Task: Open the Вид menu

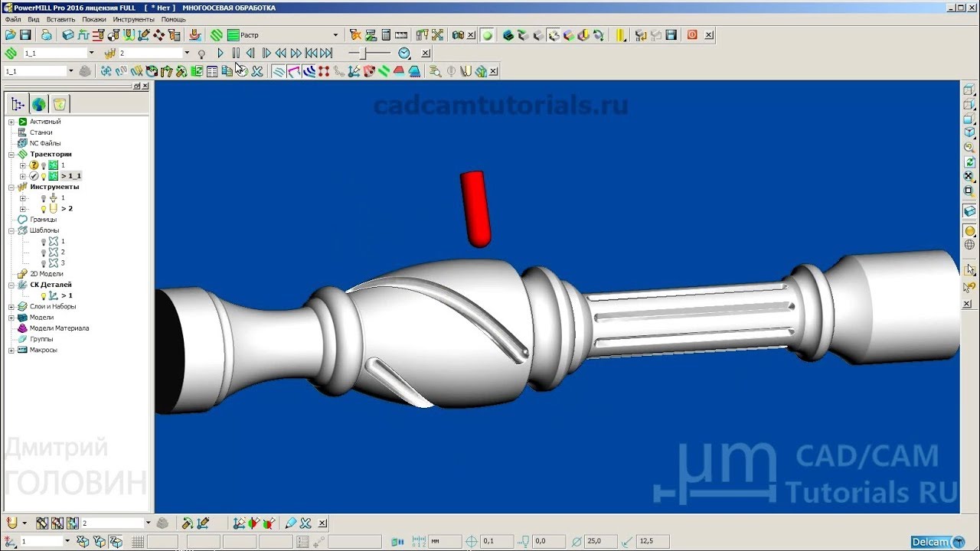Action: [x=34, y=19]
